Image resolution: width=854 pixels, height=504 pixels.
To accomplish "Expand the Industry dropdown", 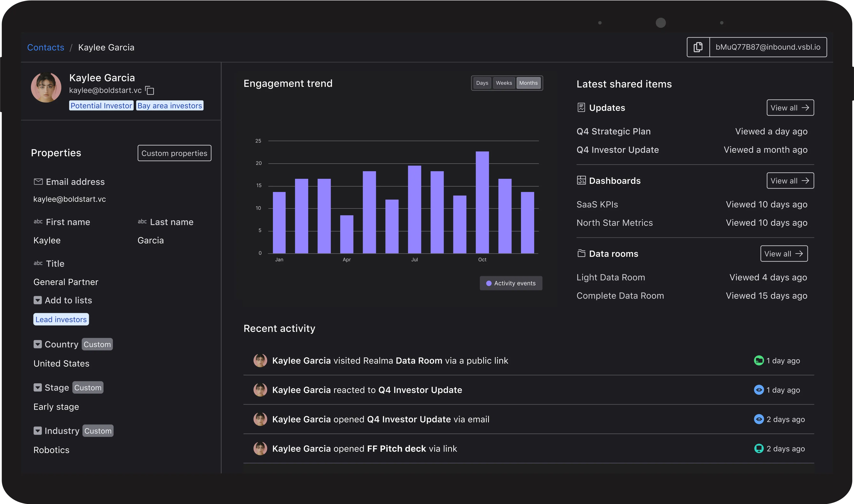I will click(x=38, y=431).
